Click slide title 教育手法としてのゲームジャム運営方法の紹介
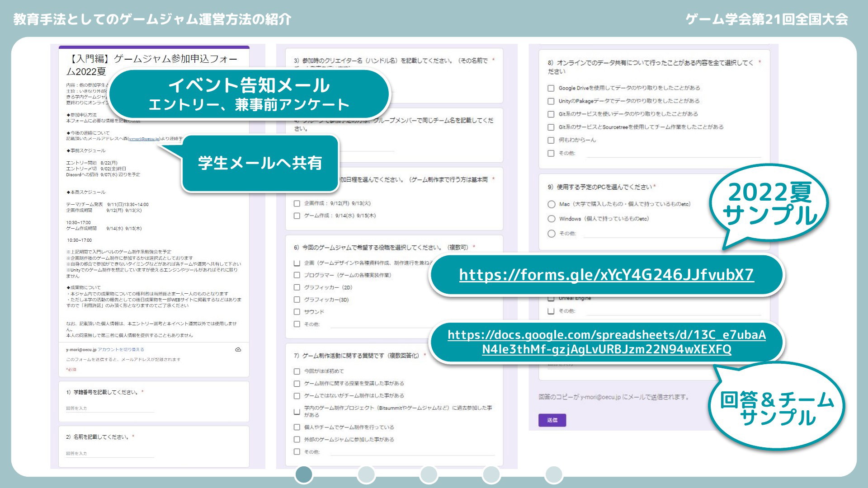The height and width of the screenshot is (488, 868). click(152, 19)
